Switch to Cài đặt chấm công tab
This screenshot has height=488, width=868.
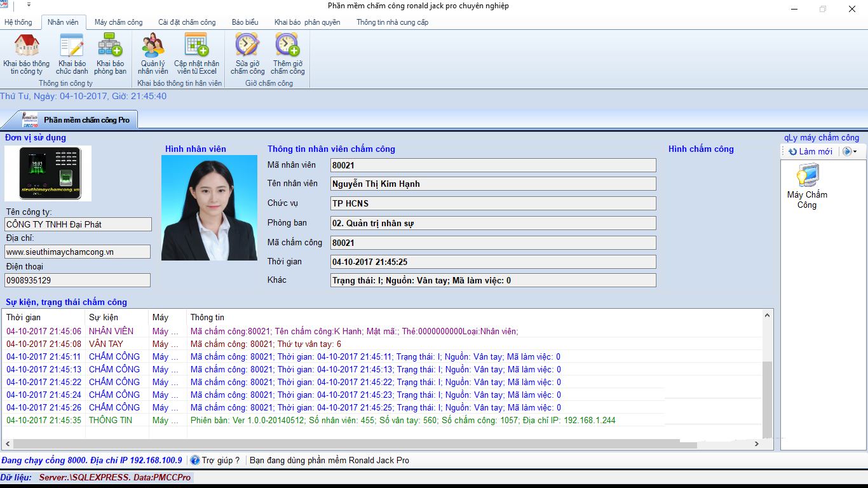click(187, 22)
